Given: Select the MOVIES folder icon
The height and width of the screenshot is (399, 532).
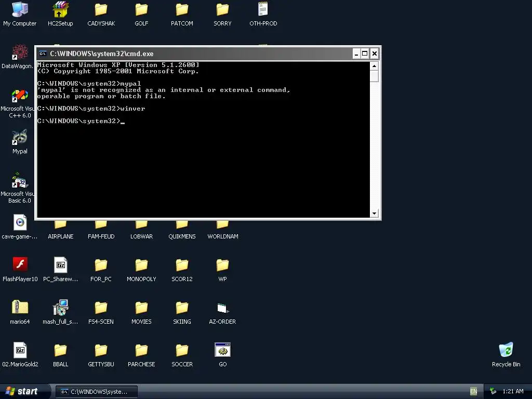Looking at the screenshot, I should tap(141, 308).
